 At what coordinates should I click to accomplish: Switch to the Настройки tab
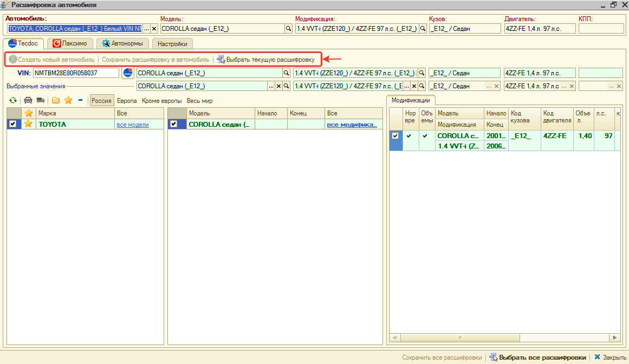(x=172, y=44)
